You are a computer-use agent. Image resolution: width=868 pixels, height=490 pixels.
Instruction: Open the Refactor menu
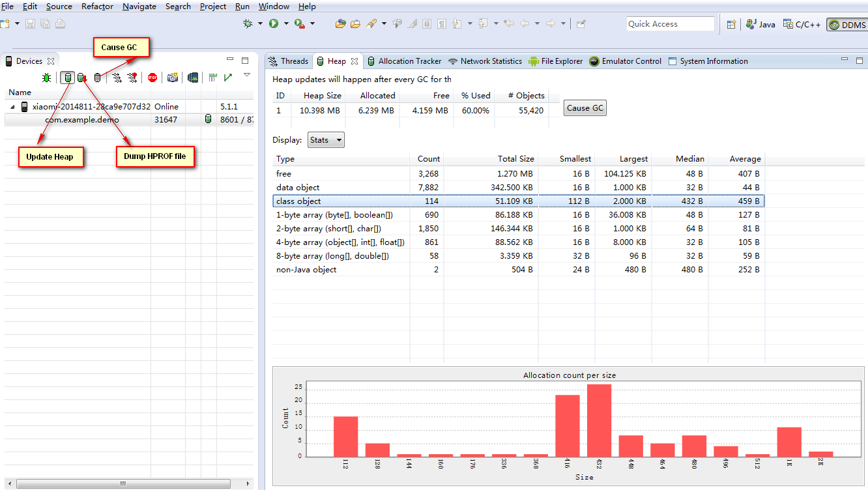[97, 7]
